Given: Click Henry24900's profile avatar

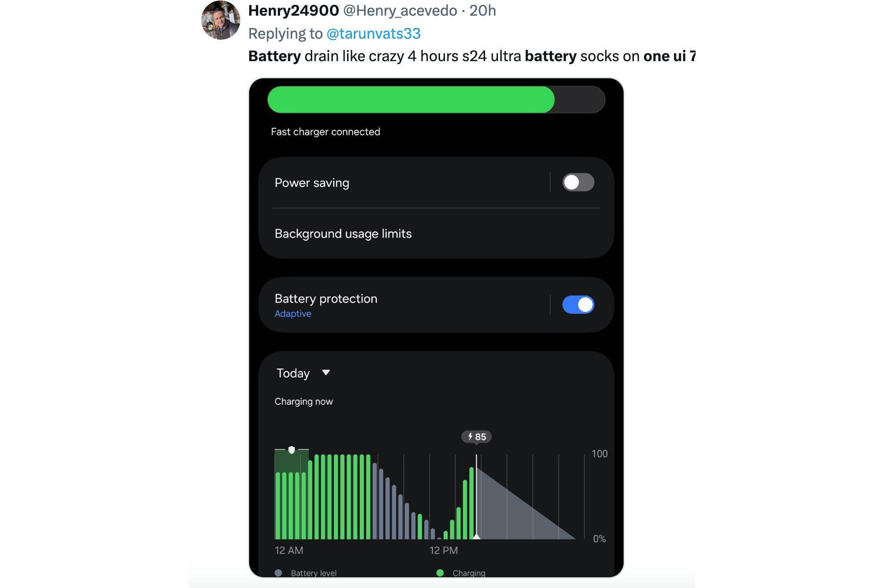Looking at the screenshot, I should pyautogui.click(x=220, y=20).
